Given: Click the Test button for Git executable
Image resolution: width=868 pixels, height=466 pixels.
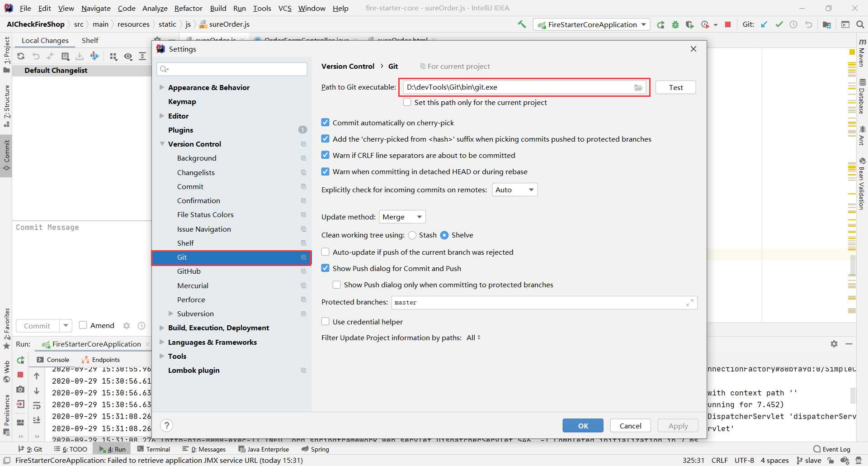Looking at the screenshot, I should pos(676,87).
